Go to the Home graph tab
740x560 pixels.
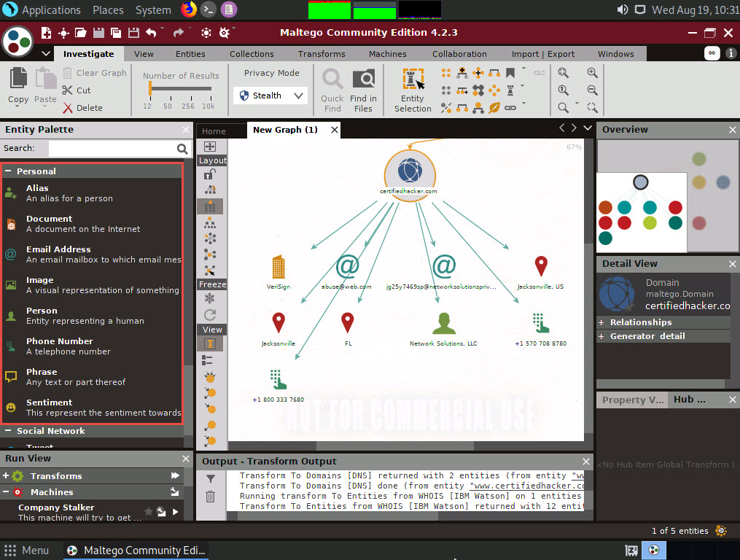pyautogui.click(x=214, y=131)
